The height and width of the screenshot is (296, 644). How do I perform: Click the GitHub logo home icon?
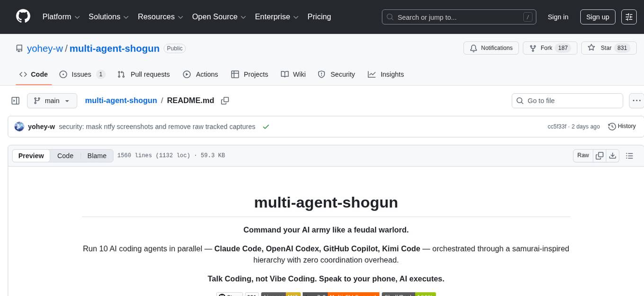point(23,17)
